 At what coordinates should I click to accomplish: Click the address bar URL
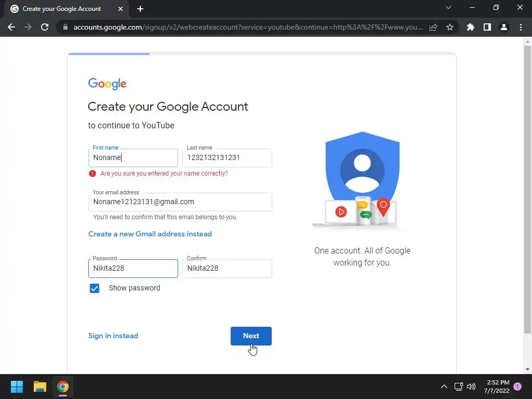pyautogui.click(x=248, y=27)
